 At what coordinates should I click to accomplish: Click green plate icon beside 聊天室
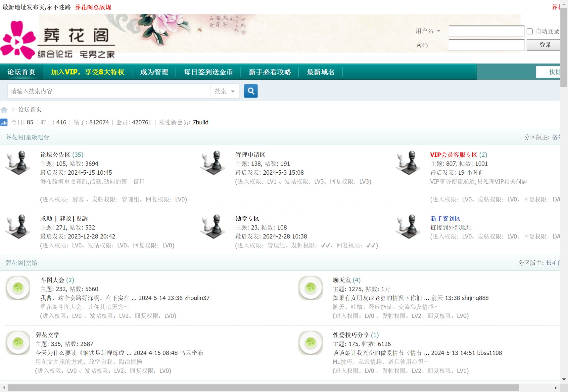(310, 288)
